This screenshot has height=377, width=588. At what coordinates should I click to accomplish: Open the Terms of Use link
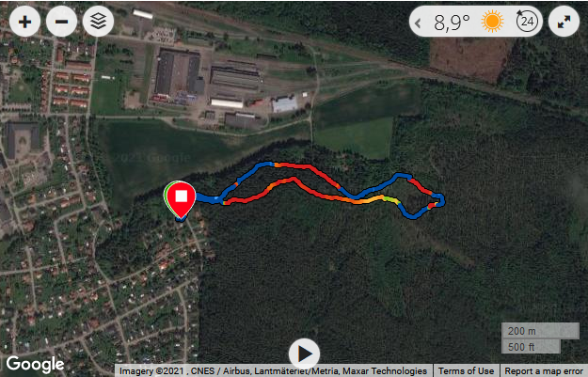[466, 371]
